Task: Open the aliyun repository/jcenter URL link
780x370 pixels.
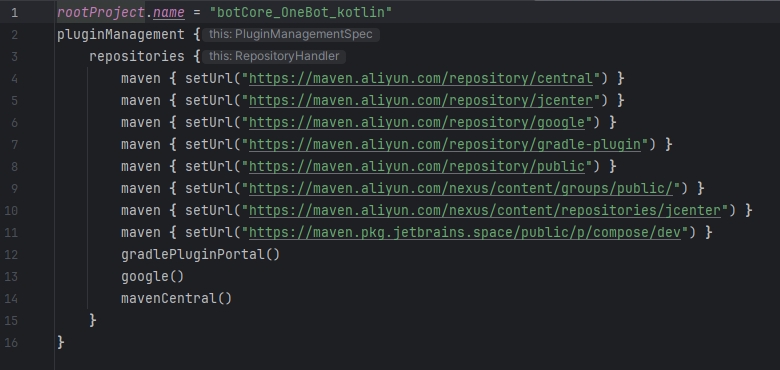Action: (x=421, y=100)
